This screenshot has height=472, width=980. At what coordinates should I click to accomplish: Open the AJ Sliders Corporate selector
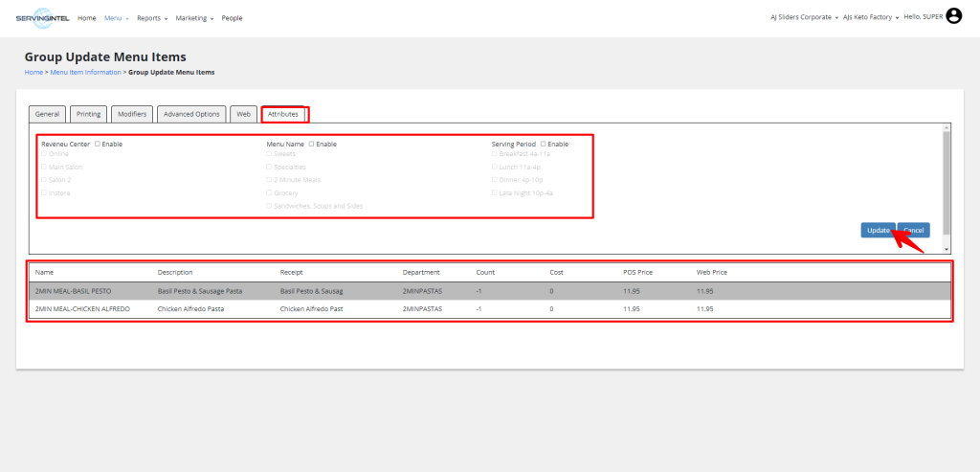tap(804, 18)
